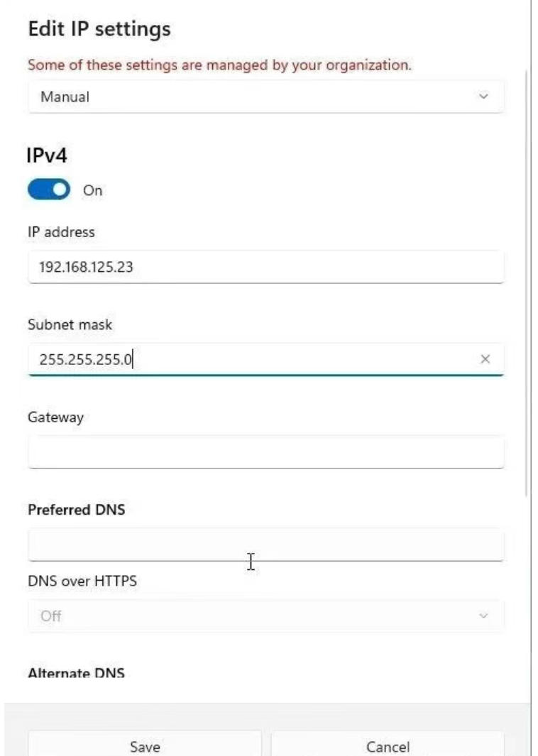
Task: Click the chevron arrow on the Manual dropdown
Action: click(483, 97)
